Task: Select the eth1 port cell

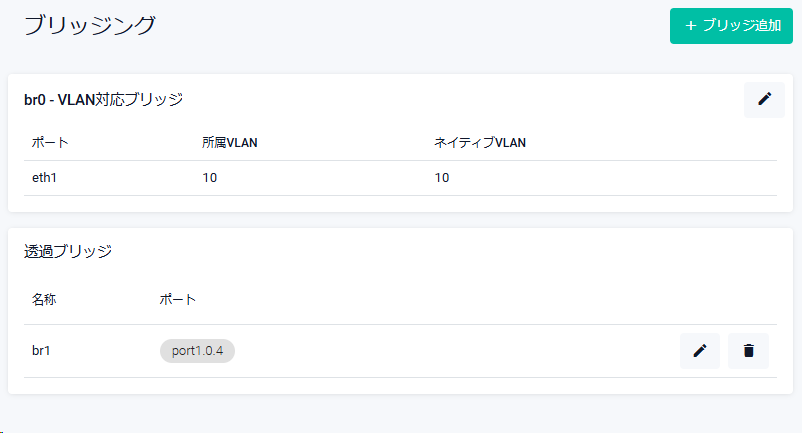Action: [x=45, y=178]
